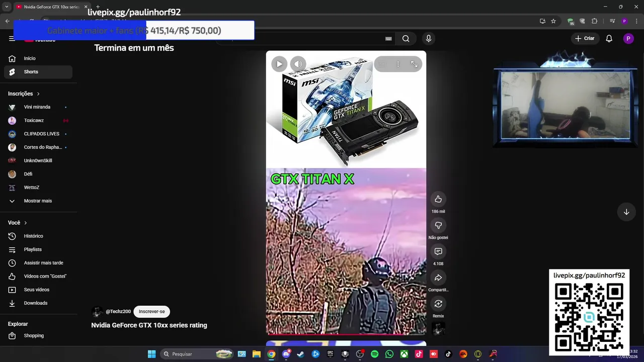The width and height of the screenshot is (644, 362).
Task: Dislike the Short with Não gostei
Action: 438,225
